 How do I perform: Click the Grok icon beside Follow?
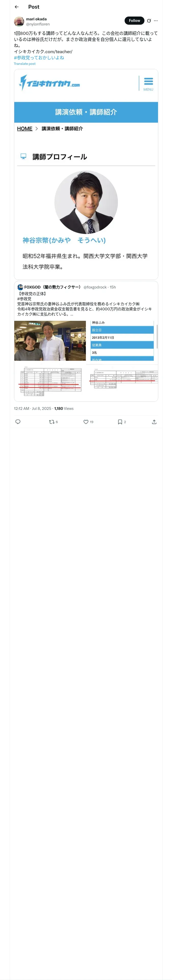149,21
